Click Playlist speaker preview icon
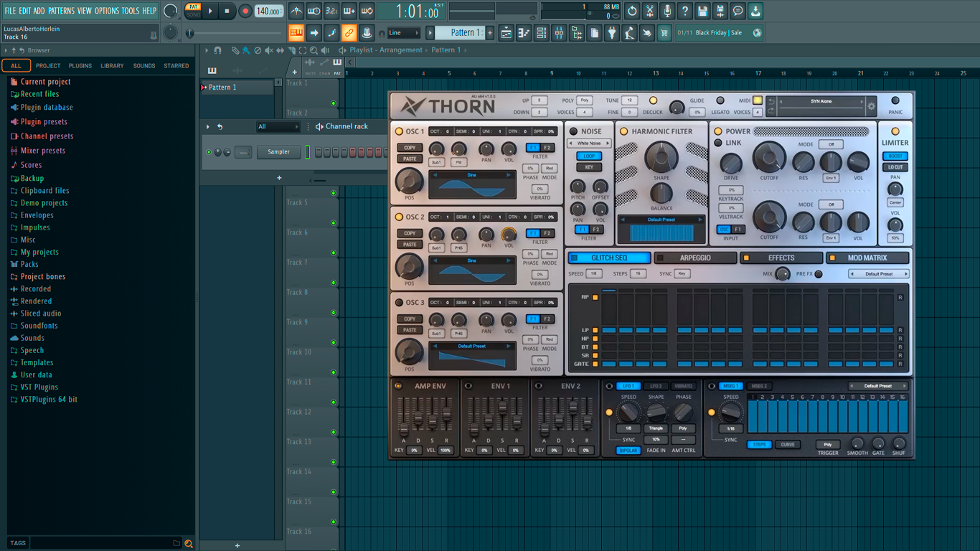 tap(344, 50)
